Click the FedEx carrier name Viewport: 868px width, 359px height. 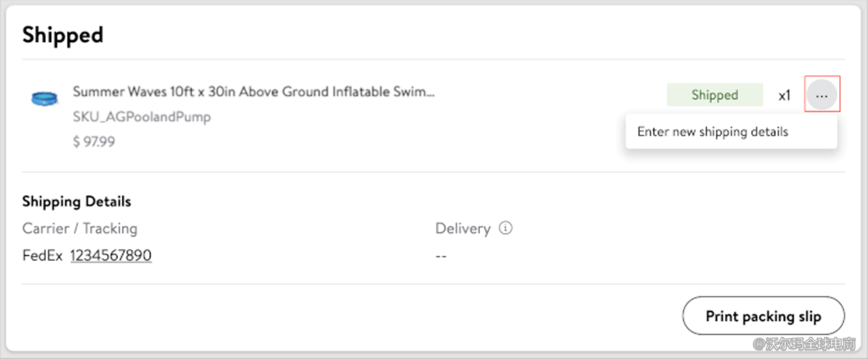(42, 255)
